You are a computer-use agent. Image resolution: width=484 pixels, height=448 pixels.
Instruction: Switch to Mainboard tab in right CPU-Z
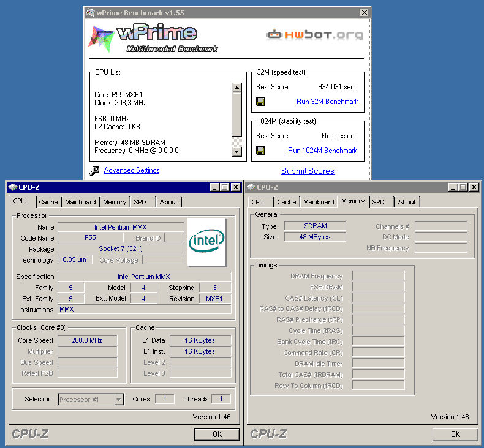pos(319,202)
